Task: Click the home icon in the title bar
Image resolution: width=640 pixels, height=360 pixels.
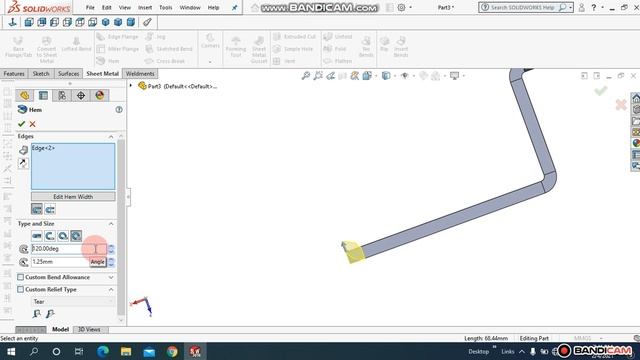Action: [255, 7]
